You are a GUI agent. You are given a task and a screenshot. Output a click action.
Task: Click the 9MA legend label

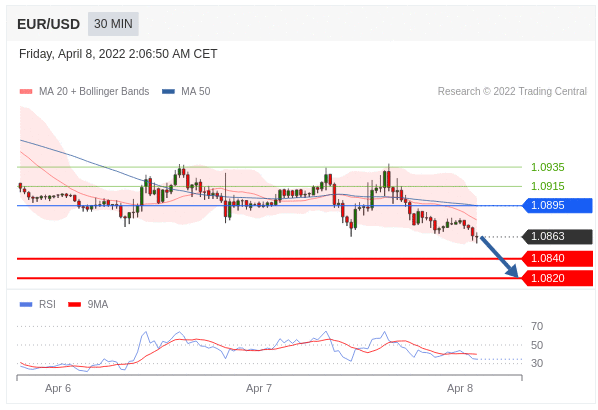point(98,304)
